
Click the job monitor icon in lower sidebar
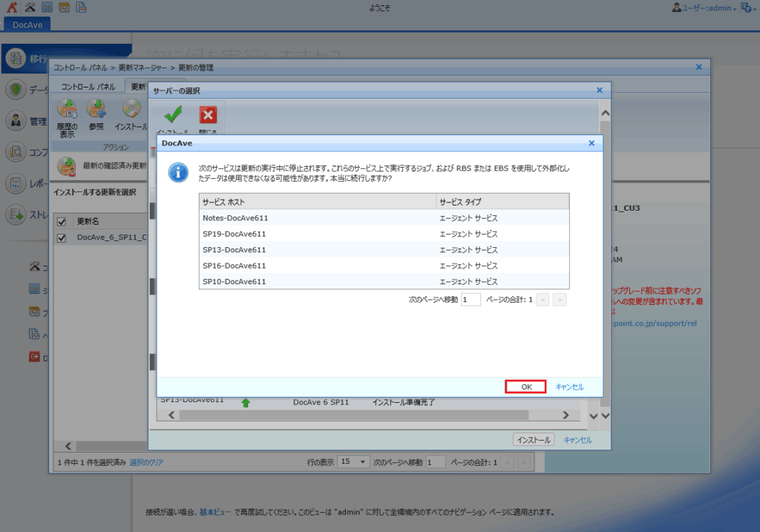tap(34, 289)
